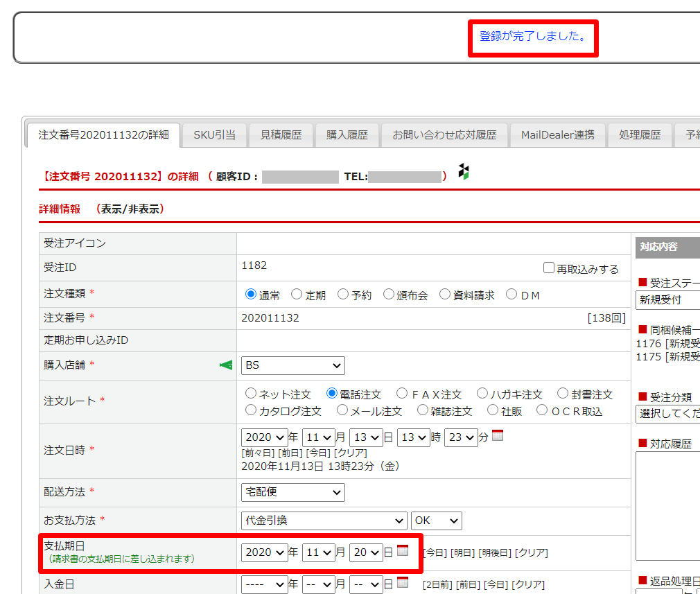This screenshot has height=594, width=700.
Task: Open the 配送方法 宅配便 dropdown
Action: click(x=292, y=492)
